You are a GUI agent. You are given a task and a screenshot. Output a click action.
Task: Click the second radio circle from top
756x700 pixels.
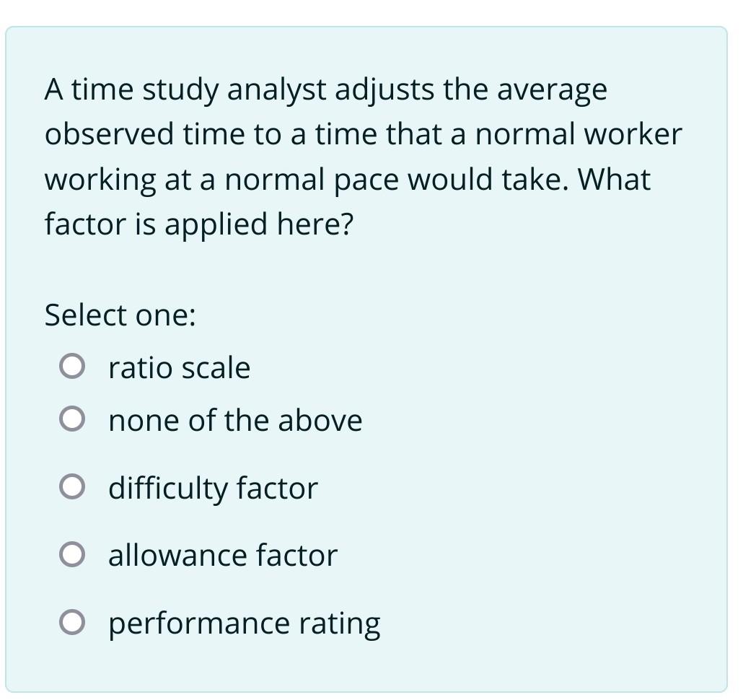(x=73, y=419)
